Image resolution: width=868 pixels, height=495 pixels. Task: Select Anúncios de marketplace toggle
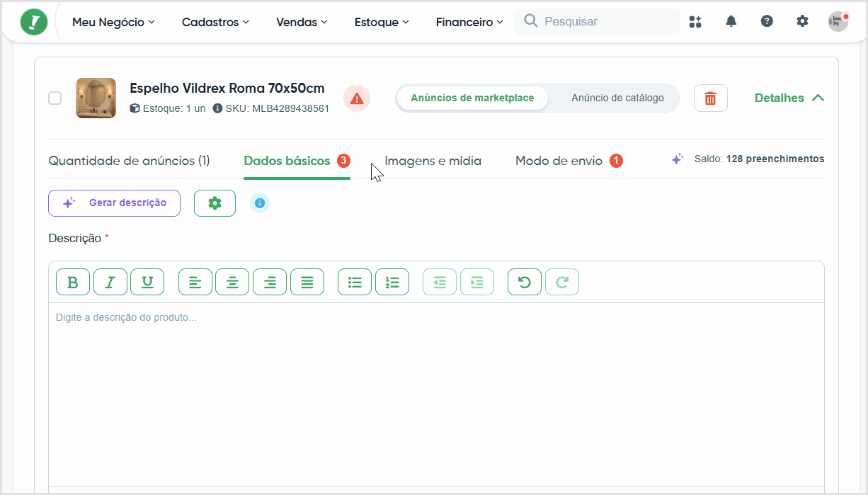(x=472, y=98)
